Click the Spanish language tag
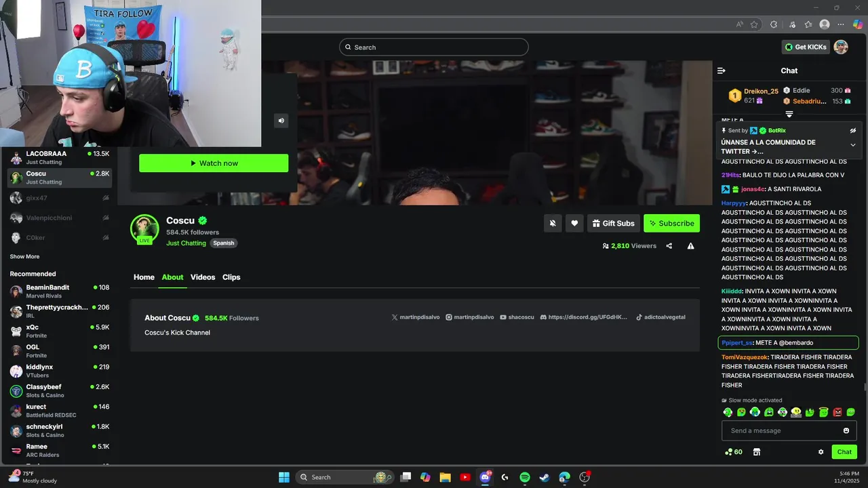Viewport: 868px width, 488px height. coord(223,243)
